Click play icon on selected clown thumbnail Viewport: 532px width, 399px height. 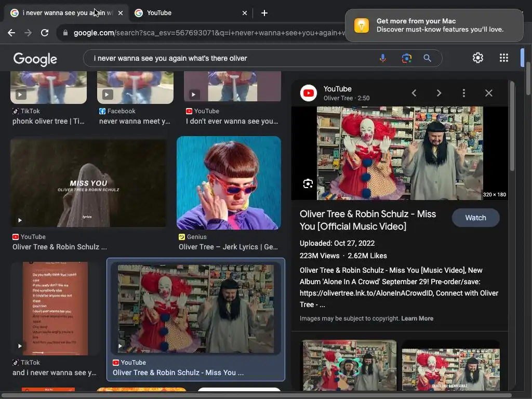pos(121,345)
